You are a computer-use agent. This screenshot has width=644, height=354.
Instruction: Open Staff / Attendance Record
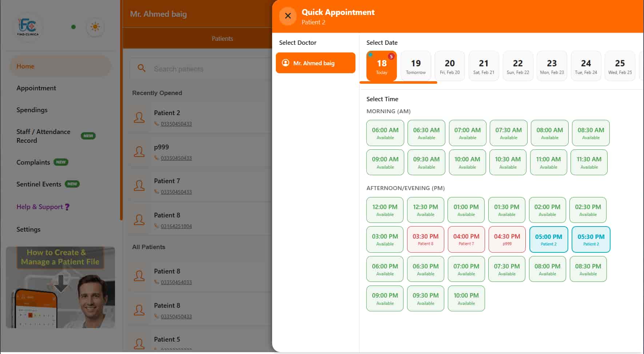coord(43,136)
